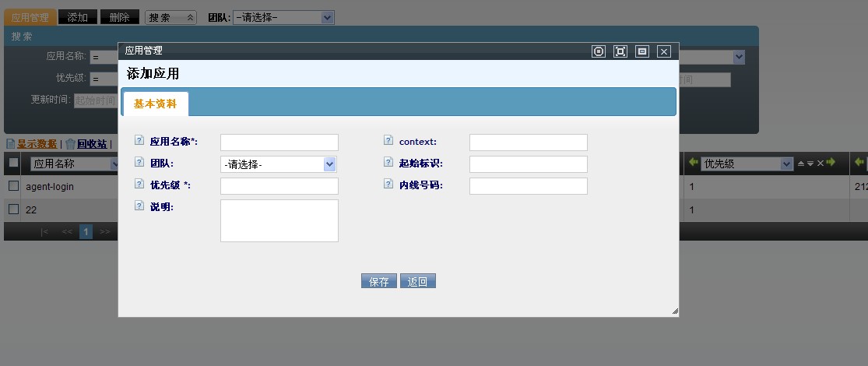Check the checkbox for row 22
This screenshot has height=366, width=868.
pos(13,209)
